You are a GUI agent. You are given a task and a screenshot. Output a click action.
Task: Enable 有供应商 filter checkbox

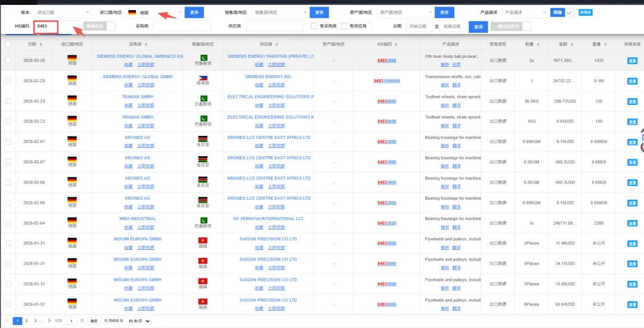(344, 26)
